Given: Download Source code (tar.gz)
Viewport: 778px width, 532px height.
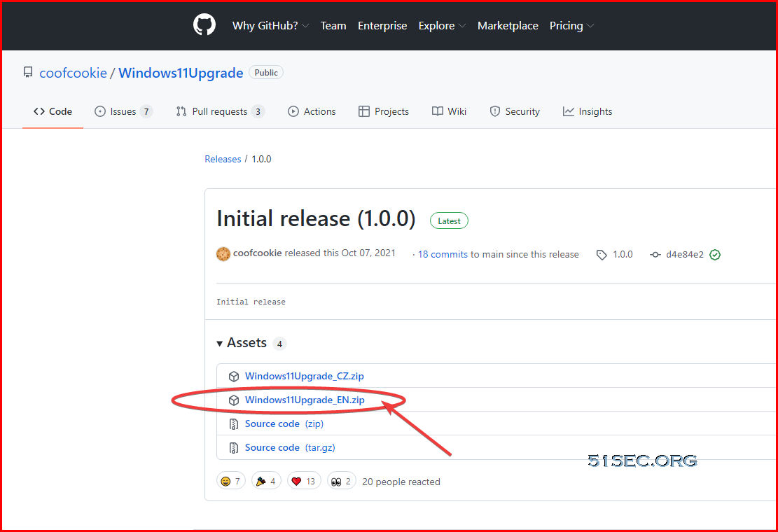Looking at the screenshot, I should pyautogui.click(x=290, y=448).
